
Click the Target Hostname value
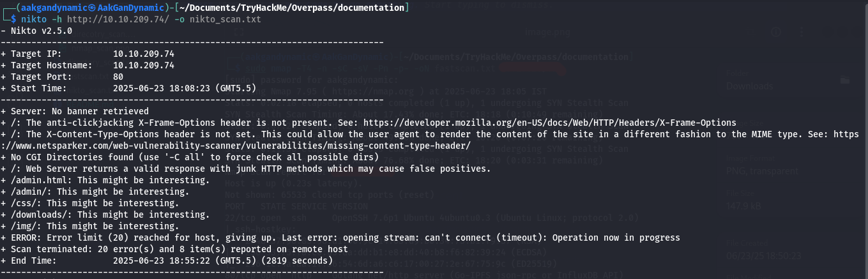coord(143,65)
